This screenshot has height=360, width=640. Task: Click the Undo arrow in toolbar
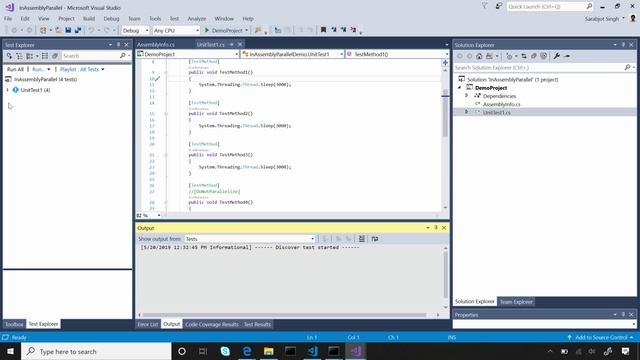[91, 30]
